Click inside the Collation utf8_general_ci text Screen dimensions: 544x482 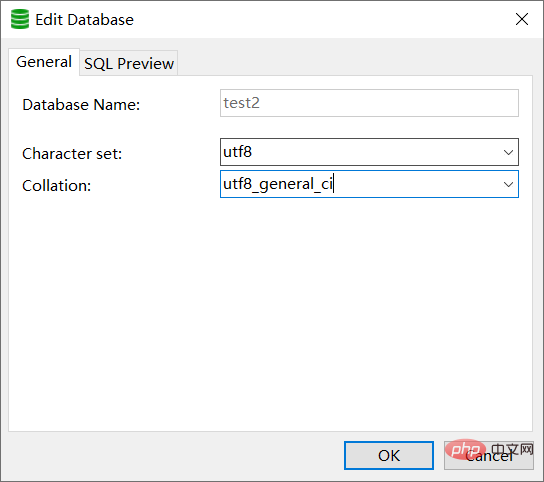278,184
